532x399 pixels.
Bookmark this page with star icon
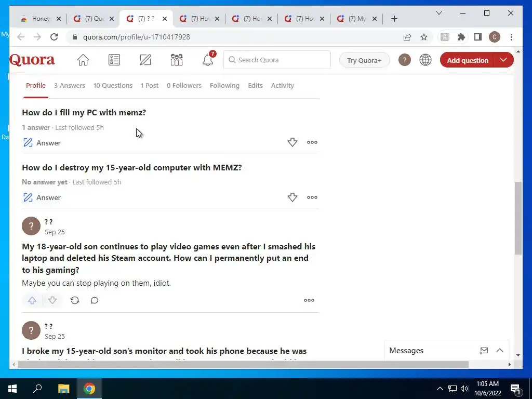coord(424,37)
